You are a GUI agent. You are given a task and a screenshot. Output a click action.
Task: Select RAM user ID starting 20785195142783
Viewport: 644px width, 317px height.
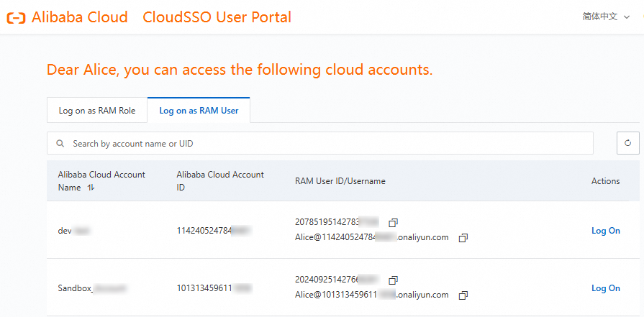337,222
